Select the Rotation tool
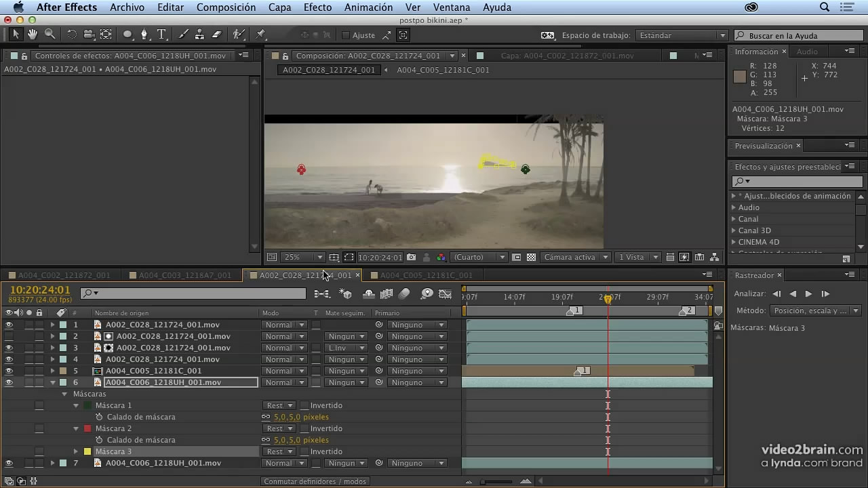This screenshot has height=488, width=868. tap(71, 35)
